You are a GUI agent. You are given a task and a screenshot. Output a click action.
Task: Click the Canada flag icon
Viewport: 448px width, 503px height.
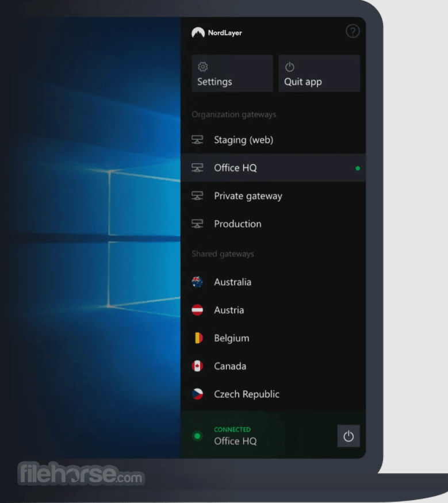pyautogui.click(x=197, y=366)
